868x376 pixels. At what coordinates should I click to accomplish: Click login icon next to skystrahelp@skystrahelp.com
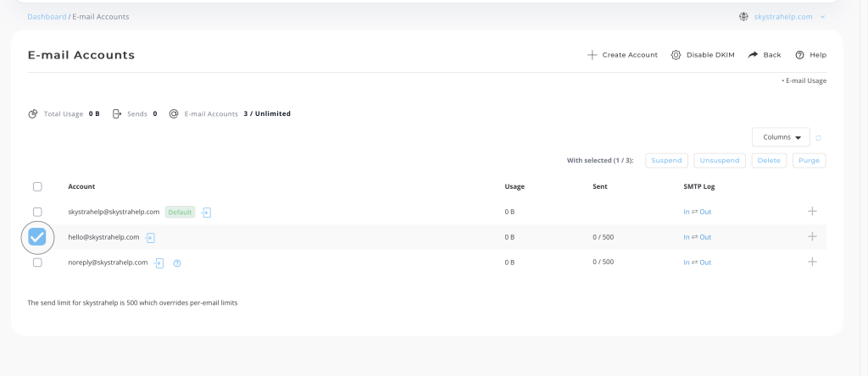pyautogui.click(x=206, y=212)
